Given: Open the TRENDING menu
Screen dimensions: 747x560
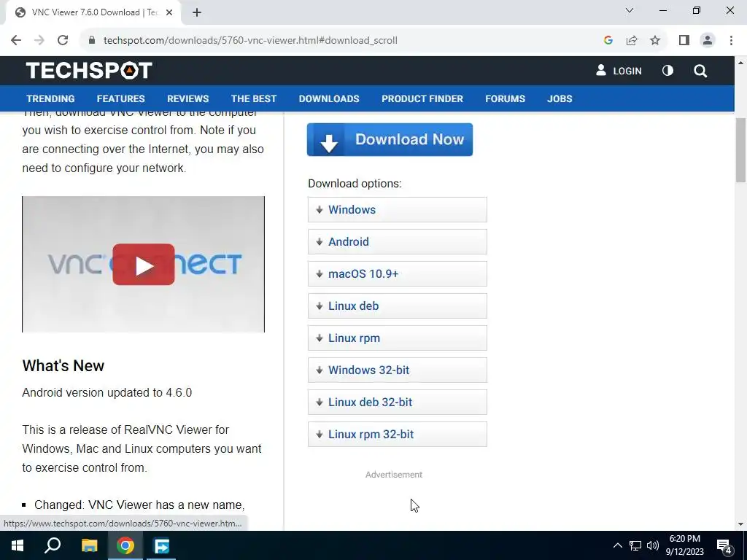Looking at the screenshot, I should tap(50, 98).
